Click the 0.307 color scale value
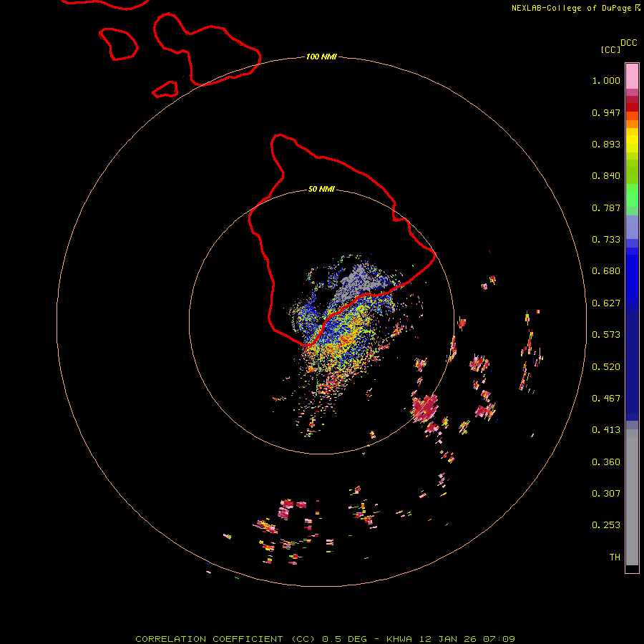 [x=606, y=494]
